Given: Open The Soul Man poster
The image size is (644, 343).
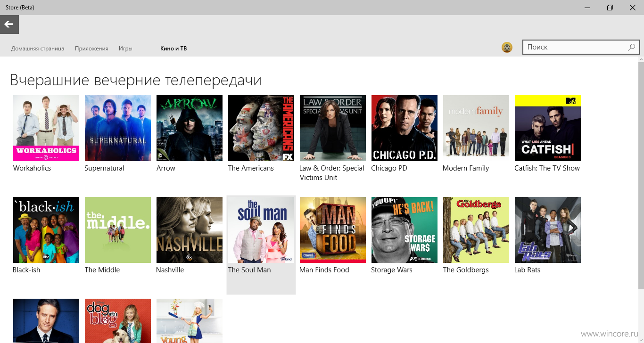Looking at the screenshot, I should click(261, 230).
